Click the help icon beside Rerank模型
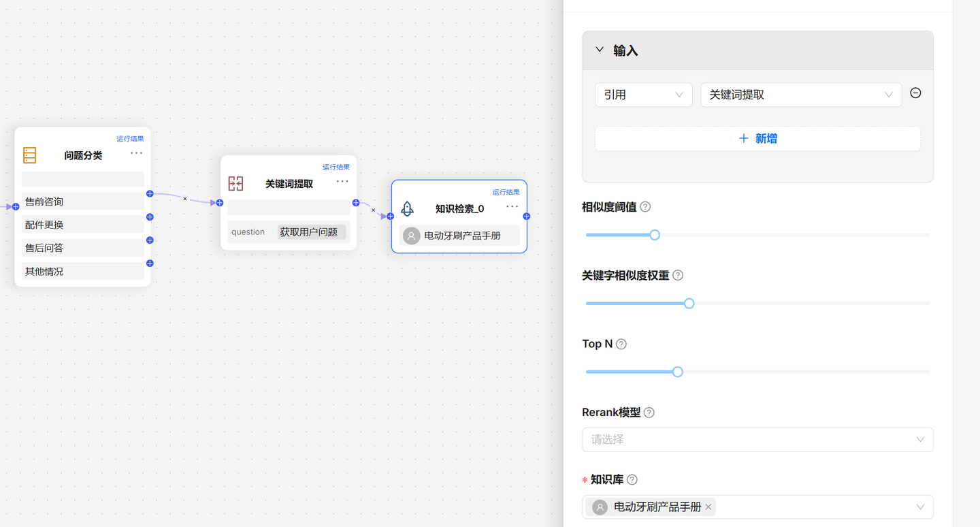 click(649, 412)
